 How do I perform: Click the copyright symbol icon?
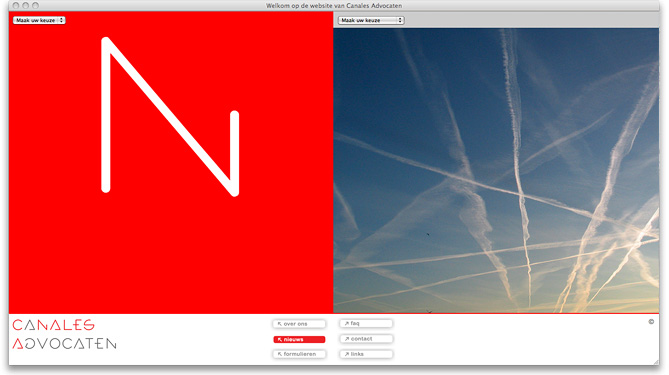pos(651,322)
